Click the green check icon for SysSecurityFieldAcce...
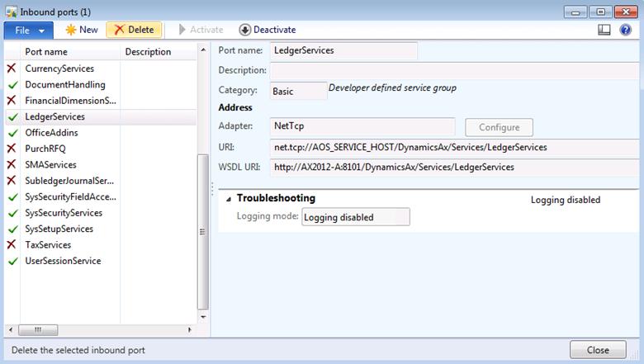This screenshot has height=364, width=644. tap(12, 197)
